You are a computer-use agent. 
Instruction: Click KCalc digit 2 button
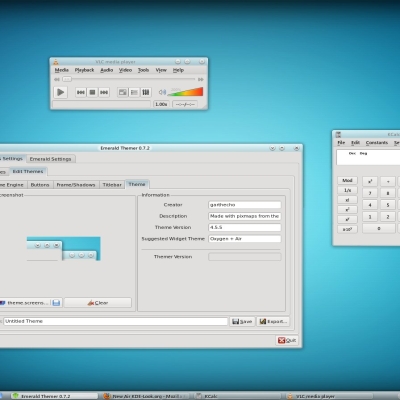[388, 217]
